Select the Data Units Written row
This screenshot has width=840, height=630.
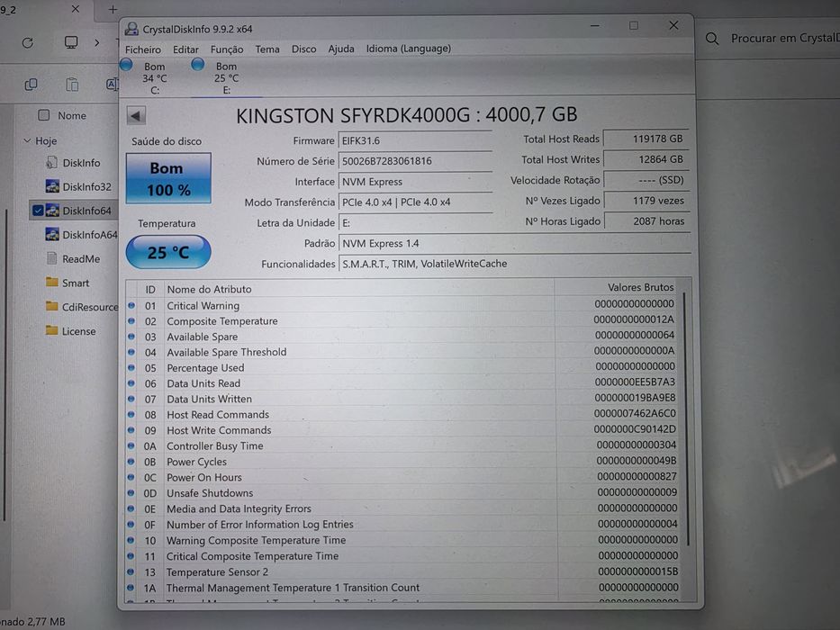click(x=402, y=399)
